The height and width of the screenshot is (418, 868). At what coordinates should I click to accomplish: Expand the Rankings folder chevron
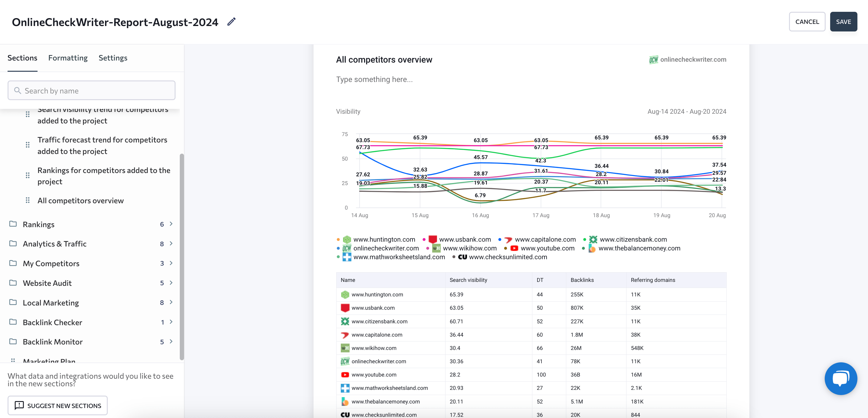point(171,224)
